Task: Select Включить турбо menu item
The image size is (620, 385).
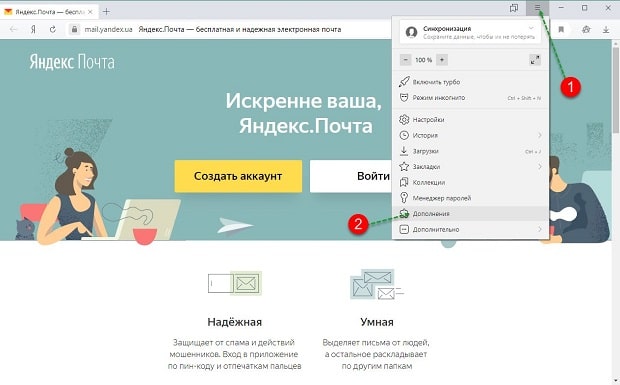Action: click(x=470, y=82)
